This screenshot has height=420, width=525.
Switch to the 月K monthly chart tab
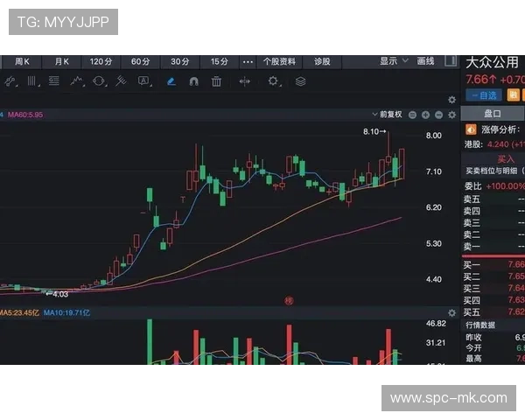[x=61, y=61]
